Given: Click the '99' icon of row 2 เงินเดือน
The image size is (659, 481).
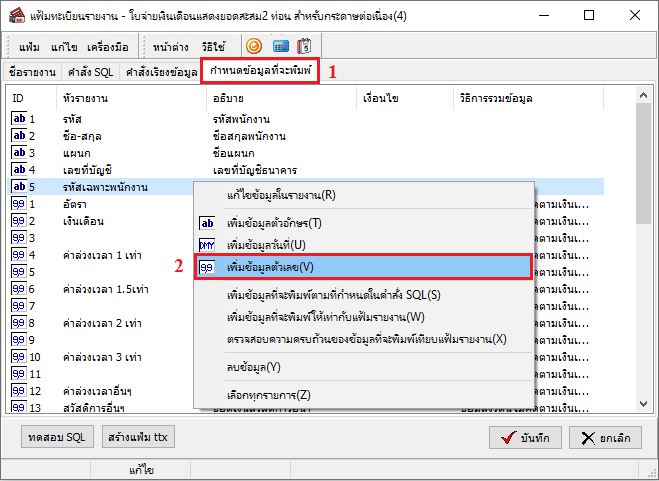Looking at the screenshot, I should 19,221.
